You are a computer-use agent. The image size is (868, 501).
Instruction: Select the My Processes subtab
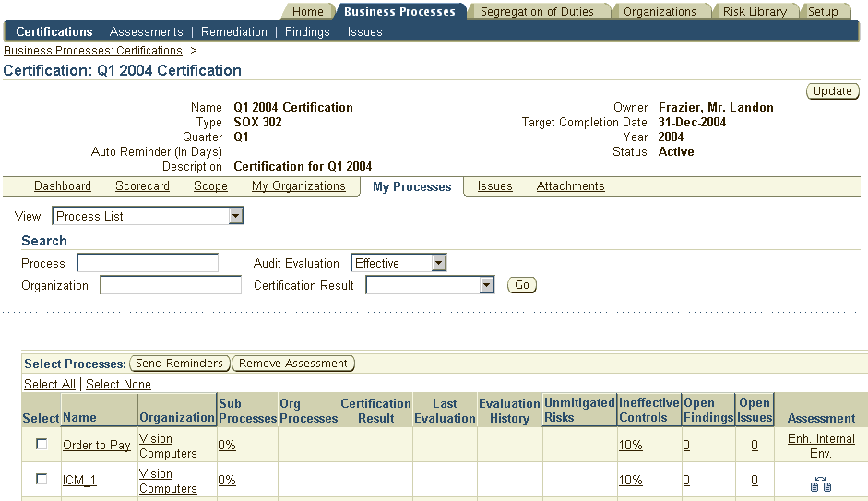[411, 187]
